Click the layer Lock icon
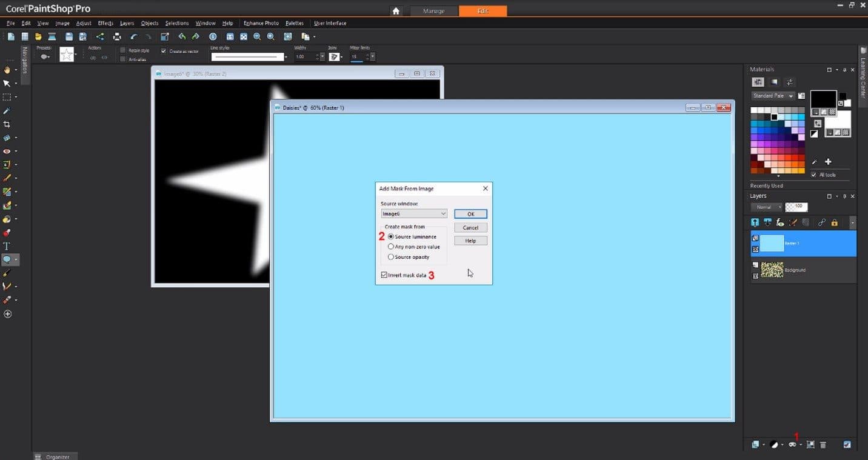The image size is (868, 460). click(835, 222)
